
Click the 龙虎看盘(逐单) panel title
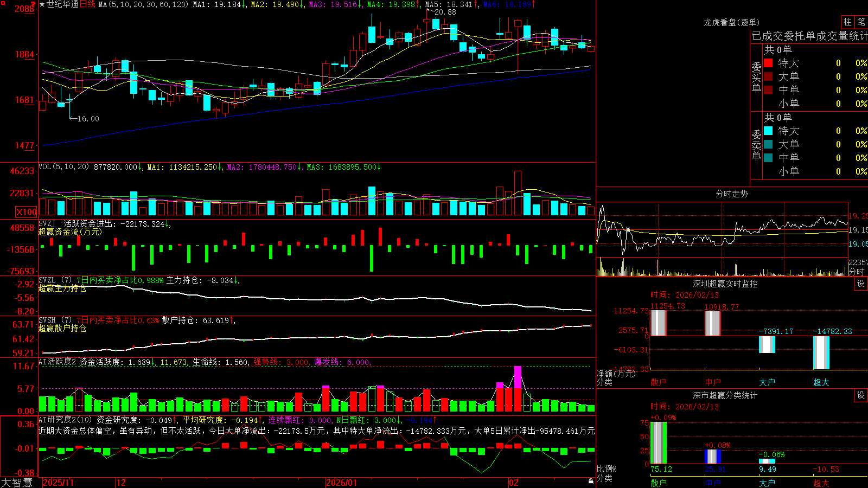(731, 22)
